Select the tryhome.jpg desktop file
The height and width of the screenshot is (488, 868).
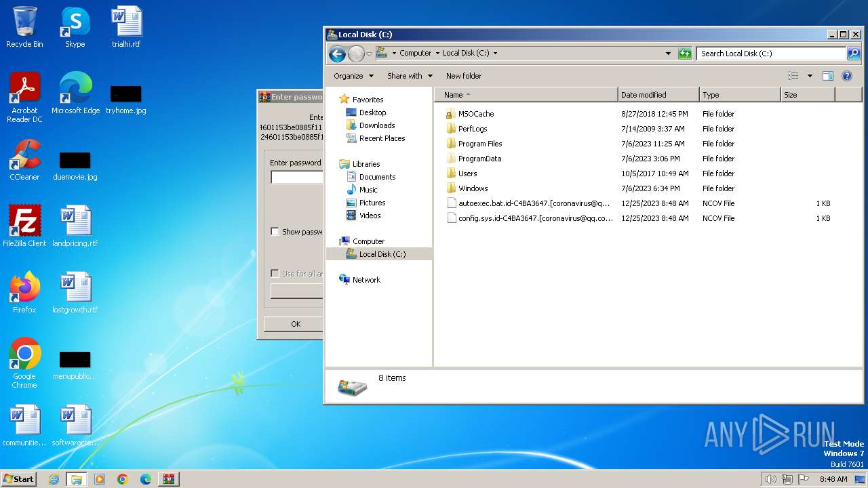pos(126,98)
